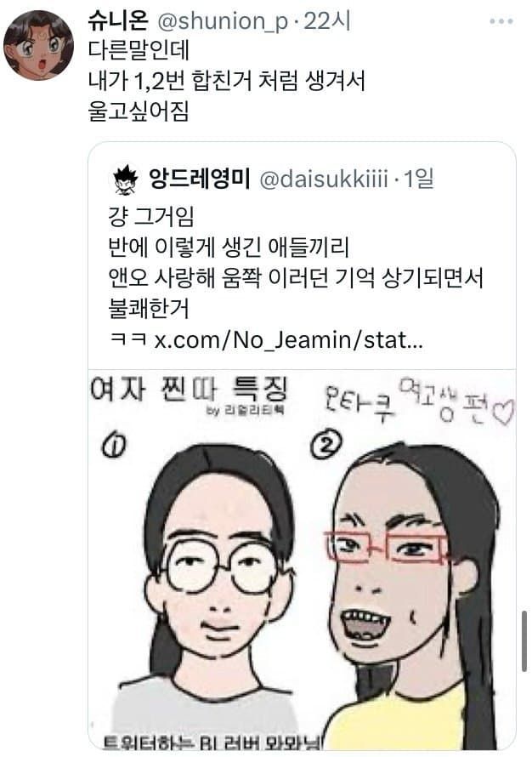Click the circled number 1 marker
This screenshot has height=757, width=532.
point(114,445)
